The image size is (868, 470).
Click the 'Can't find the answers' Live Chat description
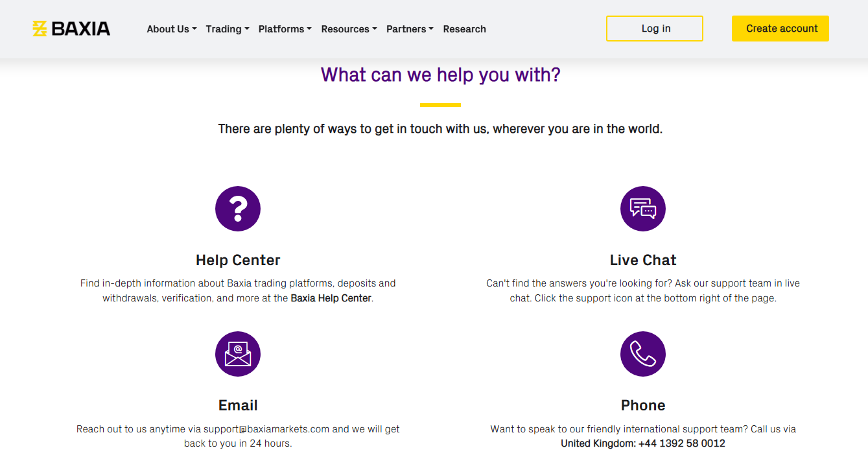pos(643,291)
